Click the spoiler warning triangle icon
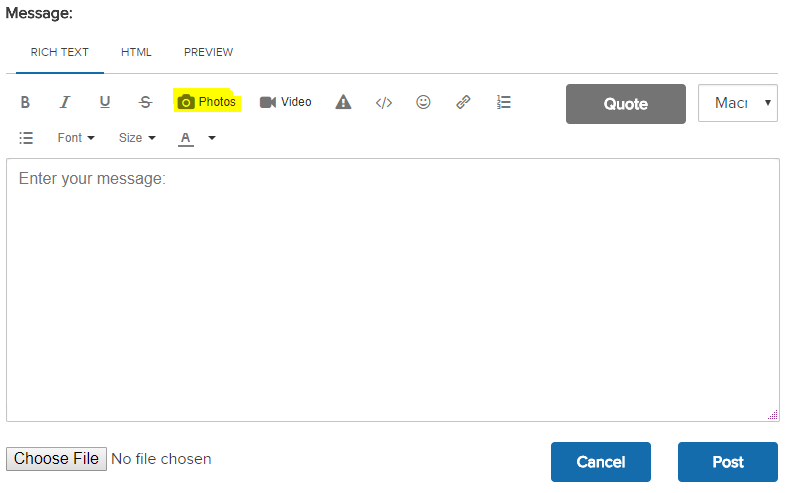799x493 pixels. [x=343, y=102]
